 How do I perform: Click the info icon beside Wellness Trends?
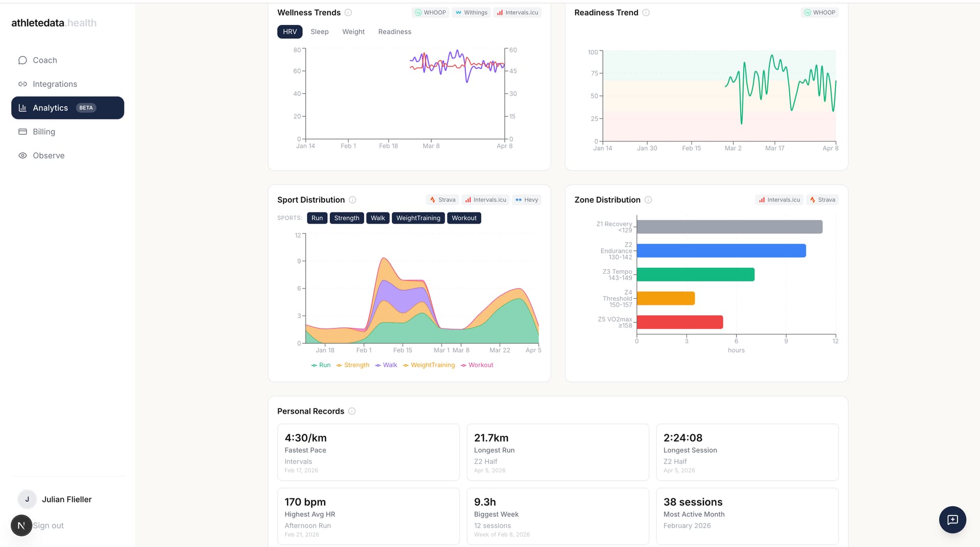coord(348,13)
